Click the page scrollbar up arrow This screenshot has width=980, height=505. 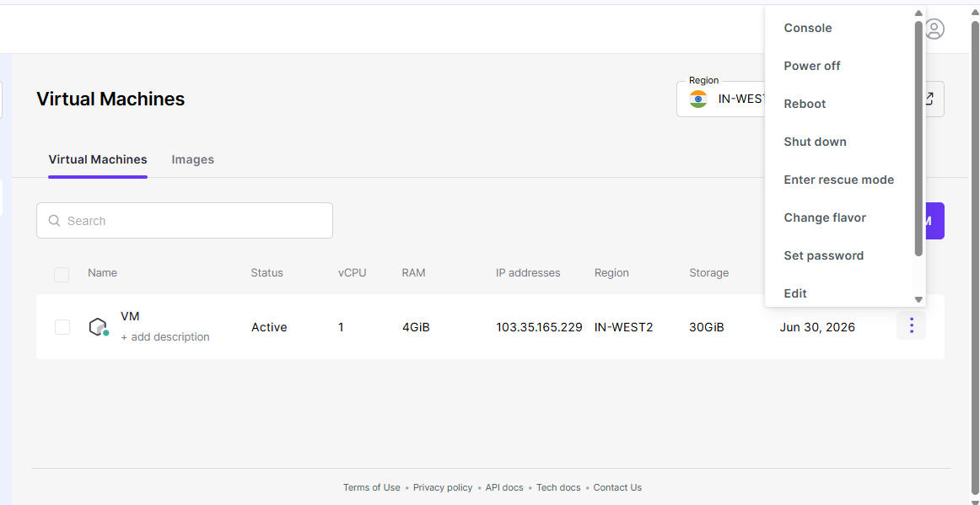coord(975,13)
